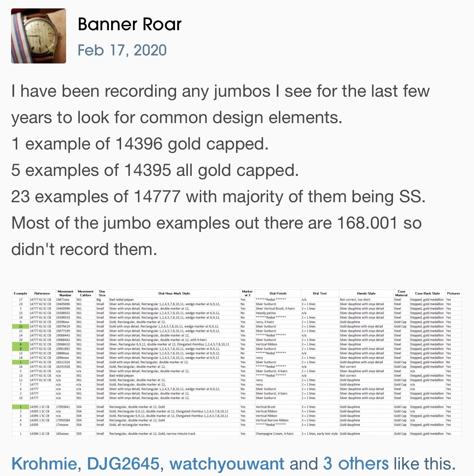Click the 14396 1 SC CB reference cell
The height and width of the screenshot is (476, 474).
pos(40,434)
